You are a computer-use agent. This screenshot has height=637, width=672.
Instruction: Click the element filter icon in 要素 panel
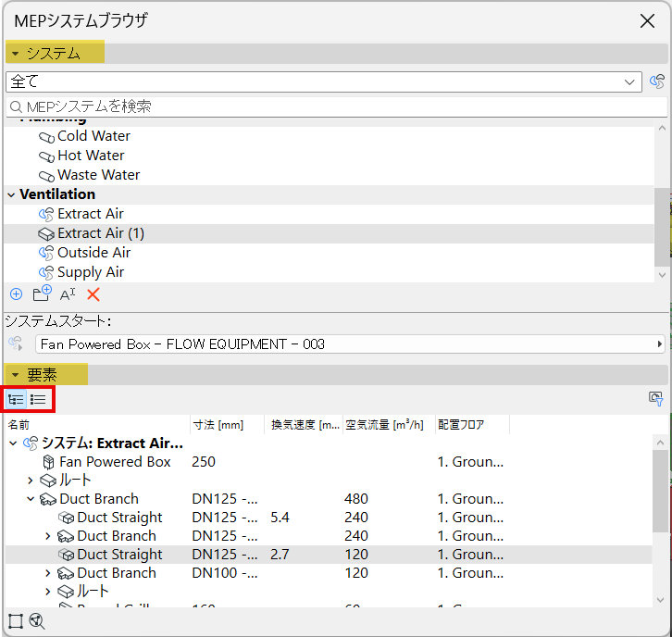[655, 399]
